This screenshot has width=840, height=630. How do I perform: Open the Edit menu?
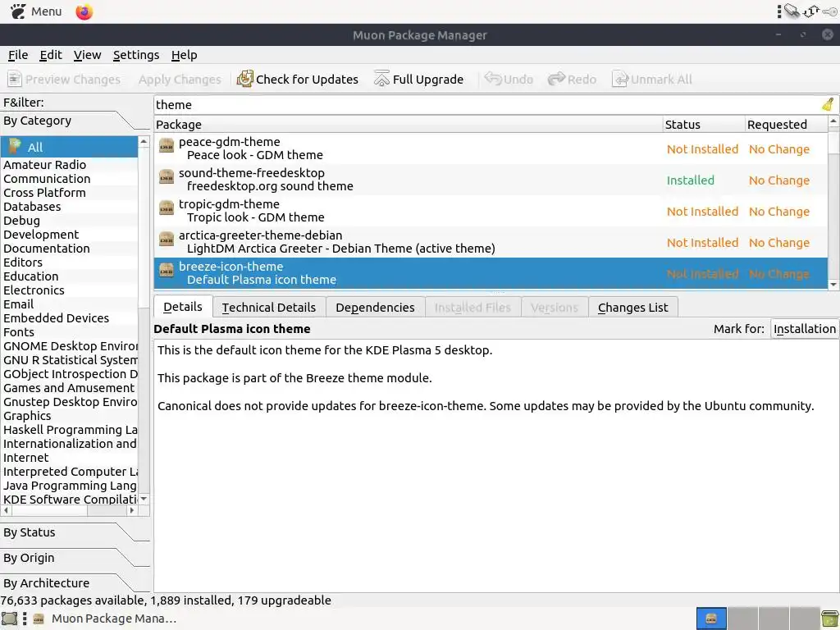pyautogui.click(x=51, y=55)
